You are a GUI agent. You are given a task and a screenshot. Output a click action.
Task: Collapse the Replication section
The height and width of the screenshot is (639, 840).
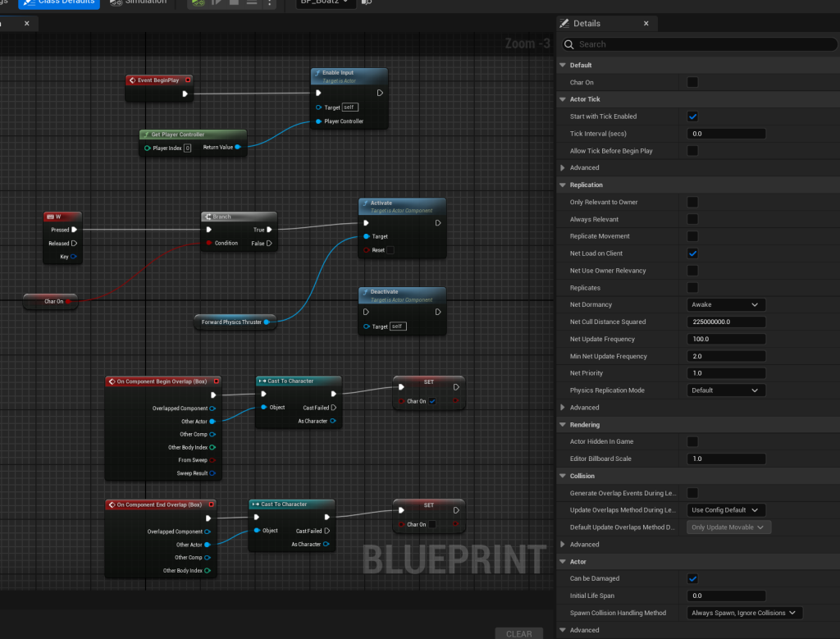point(563,185)
